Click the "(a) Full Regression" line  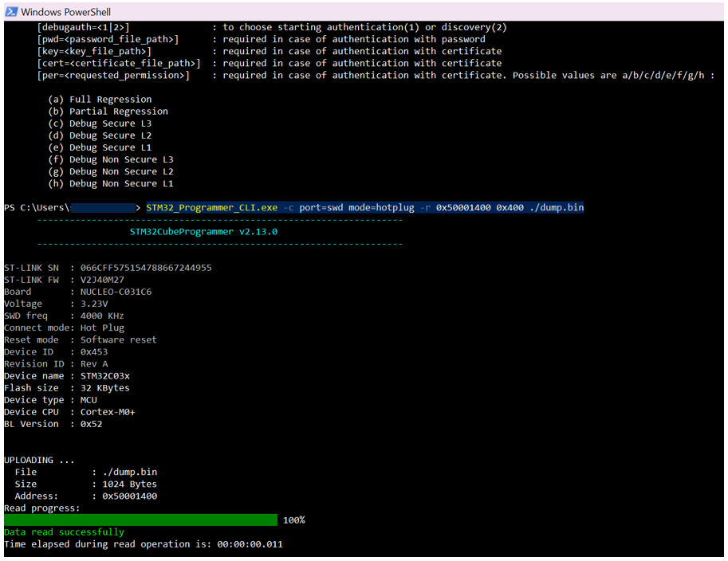click(x=100, y=100)
